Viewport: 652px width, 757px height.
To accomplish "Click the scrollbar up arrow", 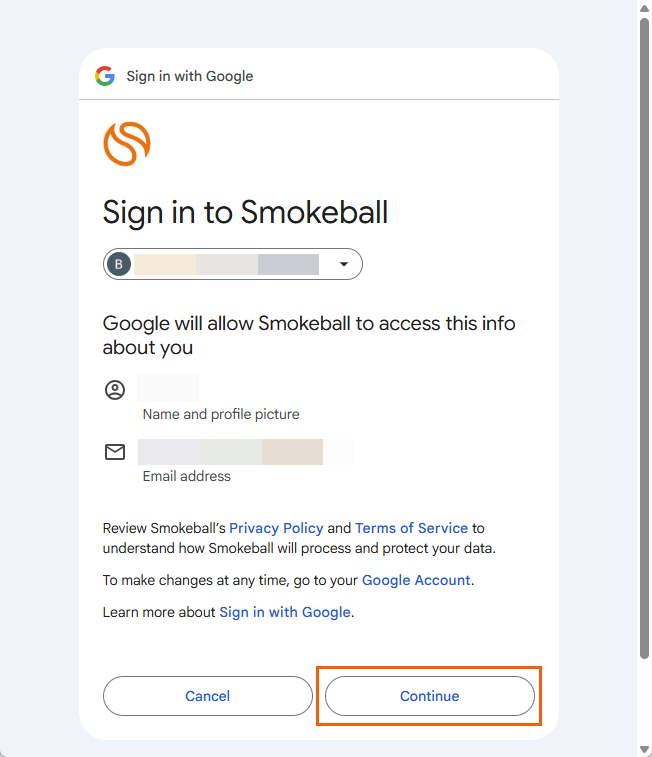I will tap(644, 8).
